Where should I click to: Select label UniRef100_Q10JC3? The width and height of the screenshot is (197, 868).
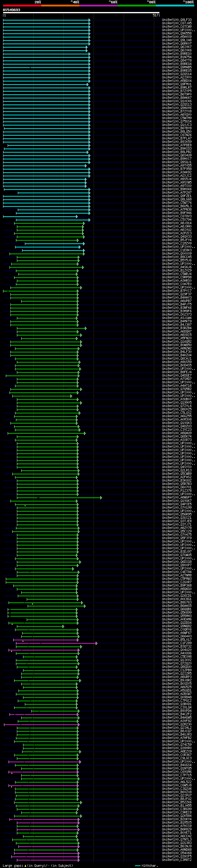pyautogui.click(x=177, y=125)
